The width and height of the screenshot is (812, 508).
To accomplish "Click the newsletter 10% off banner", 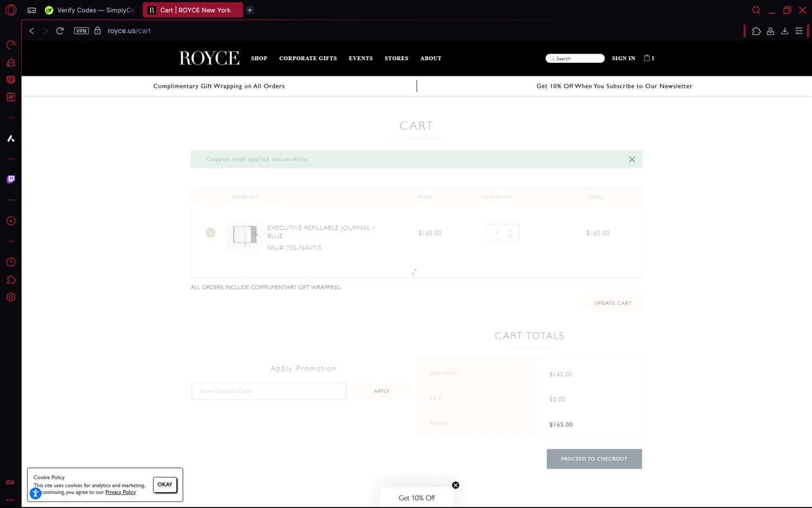I will click(x=614, y=86).
